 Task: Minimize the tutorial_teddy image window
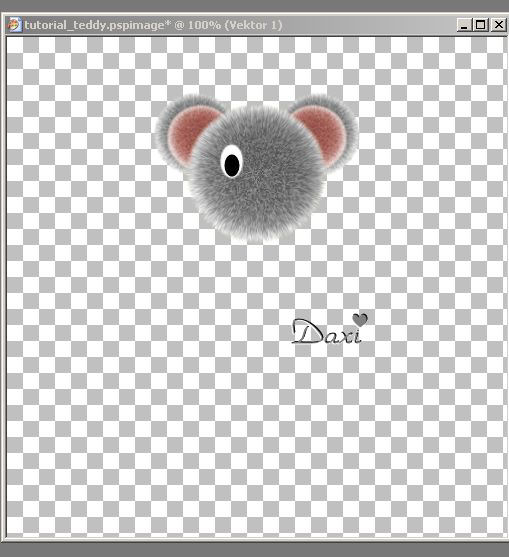[x=464, y=25]
